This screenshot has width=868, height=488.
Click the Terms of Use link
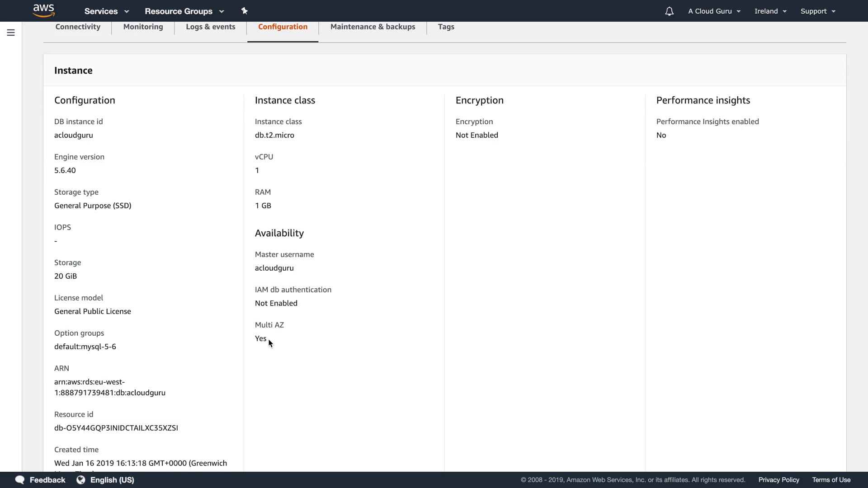coord(831,480)
